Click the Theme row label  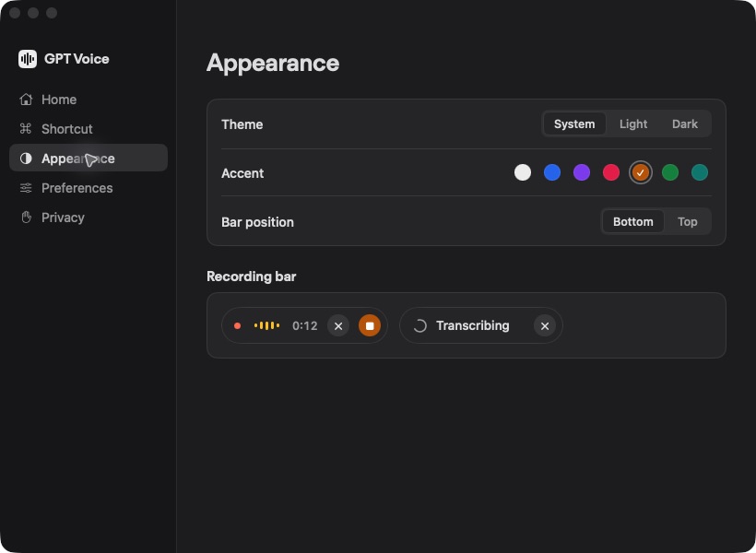click(242, 124)
